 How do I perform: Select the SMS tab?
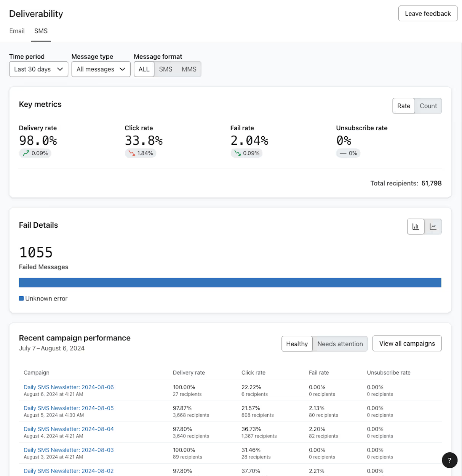coord(41,31)
